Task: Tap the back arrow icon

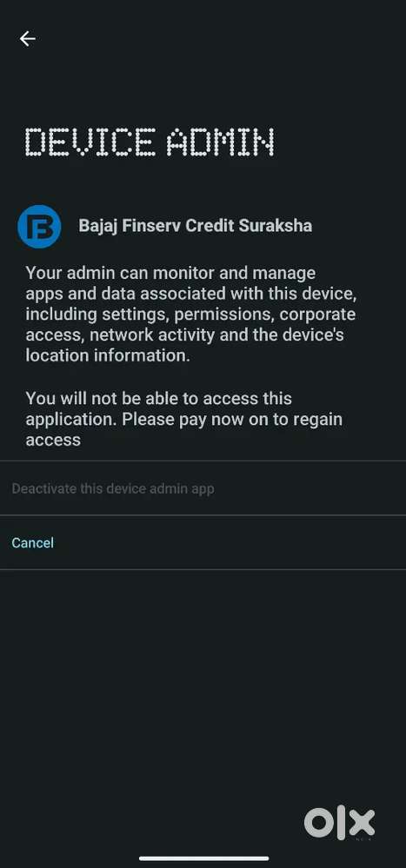Action: click(x=27, y=38)
